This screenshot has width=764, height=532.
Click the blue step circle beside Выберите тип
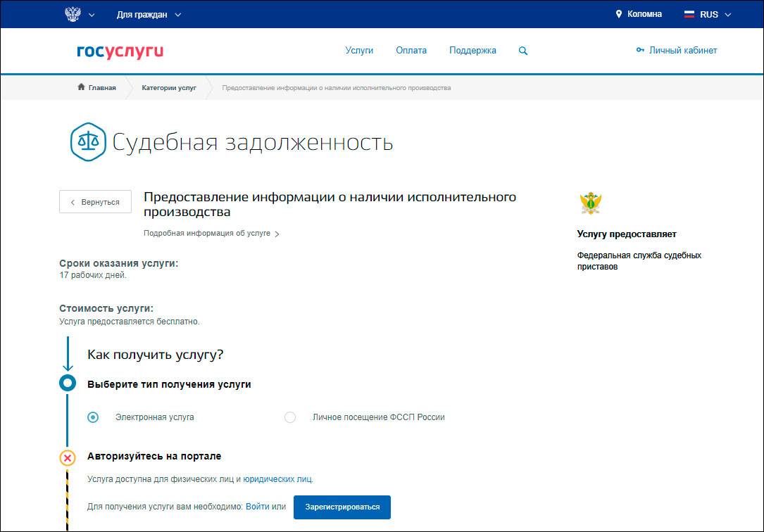(68, 383)
